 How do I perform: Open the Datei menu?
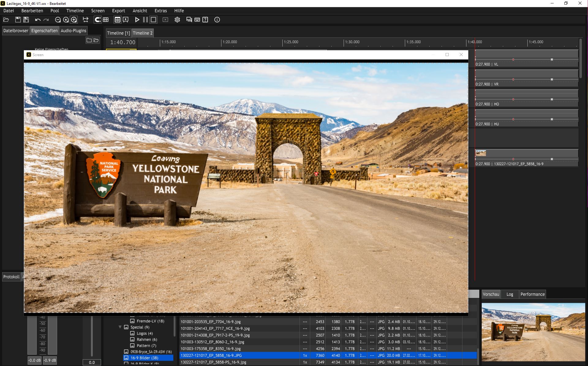(x=9, y=10)
